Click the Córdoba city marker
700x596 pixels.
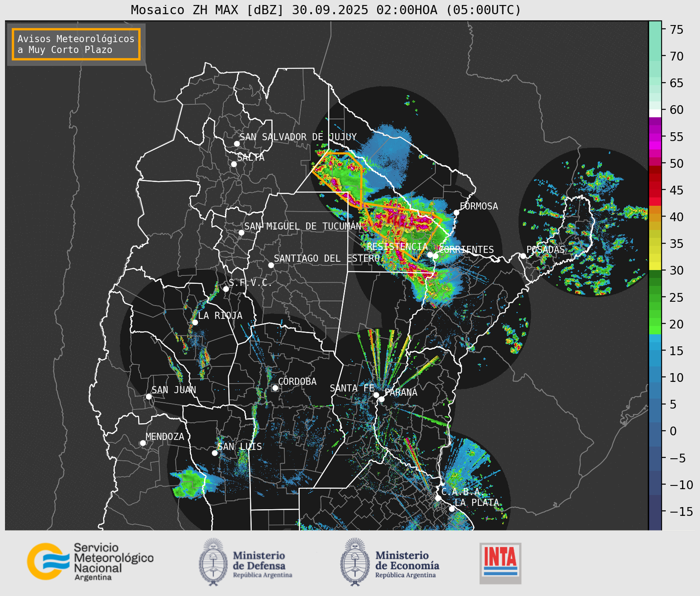coord(275,388)
